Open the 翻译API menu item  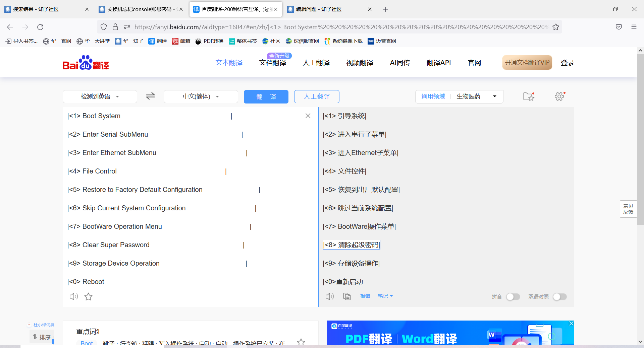439,63
